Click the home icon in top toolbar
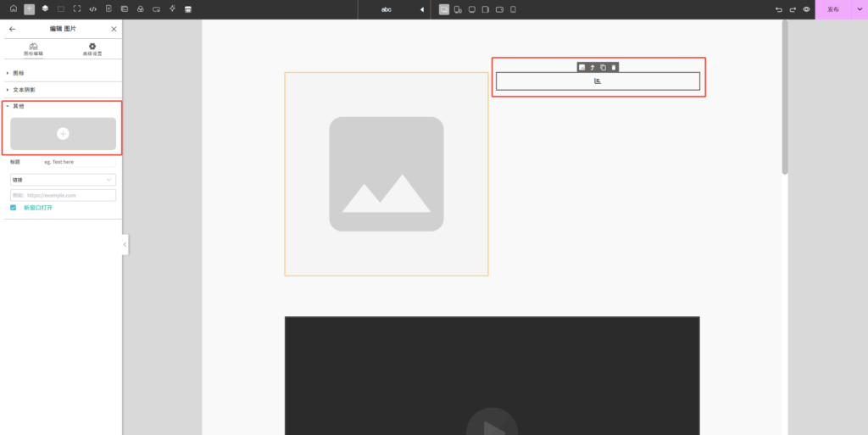This screenshot has width=868, height=435. [14, 9]
